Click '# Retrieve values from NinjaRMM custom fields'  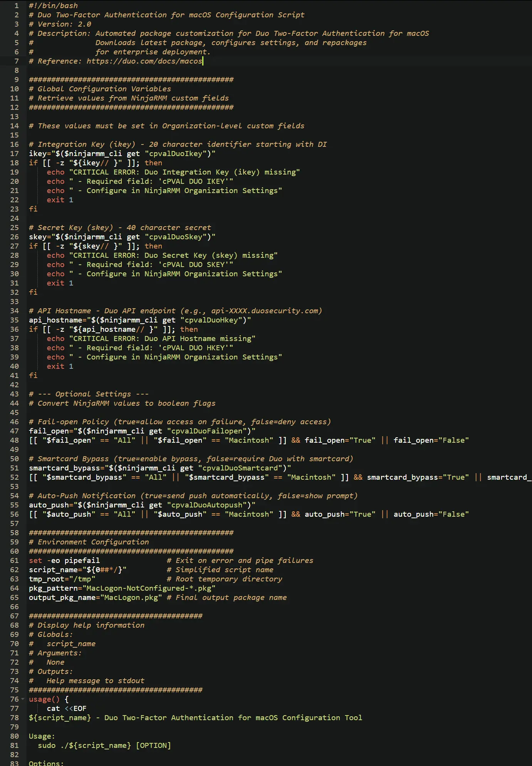129,98
